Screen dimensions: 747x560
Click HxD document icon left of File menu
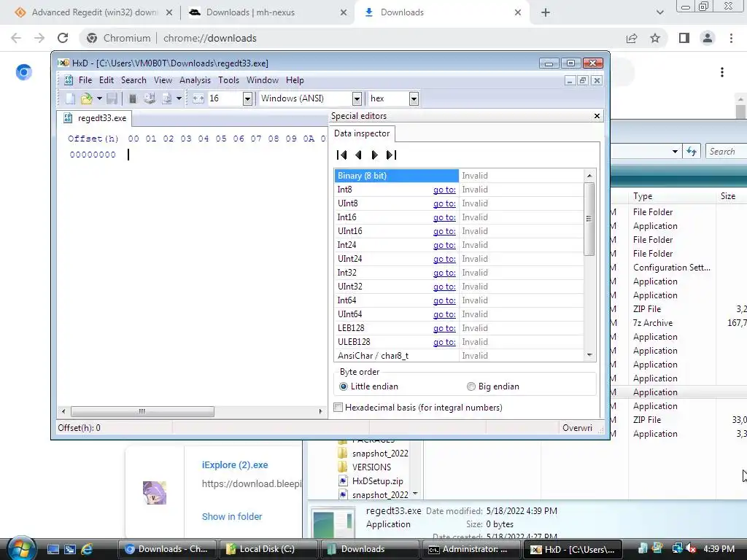point(68,80)
